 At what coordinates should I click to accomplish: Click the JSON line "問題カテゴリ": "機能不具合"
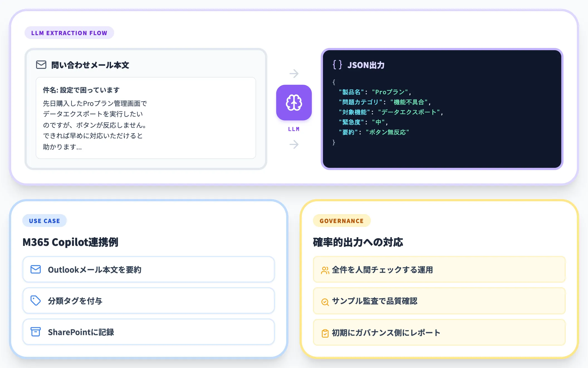click(x=385, y=102)
